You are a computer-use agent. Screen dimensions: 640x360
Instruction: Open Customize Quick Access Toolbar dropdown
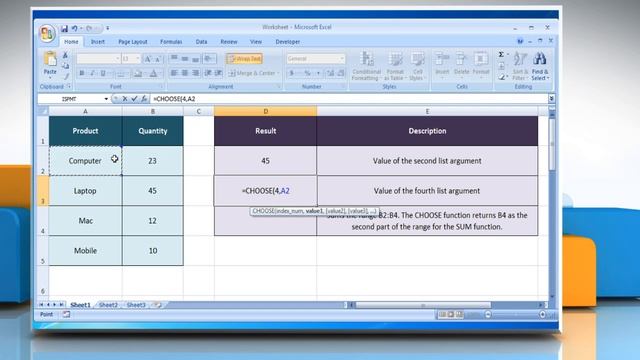(x=108, y=29)
